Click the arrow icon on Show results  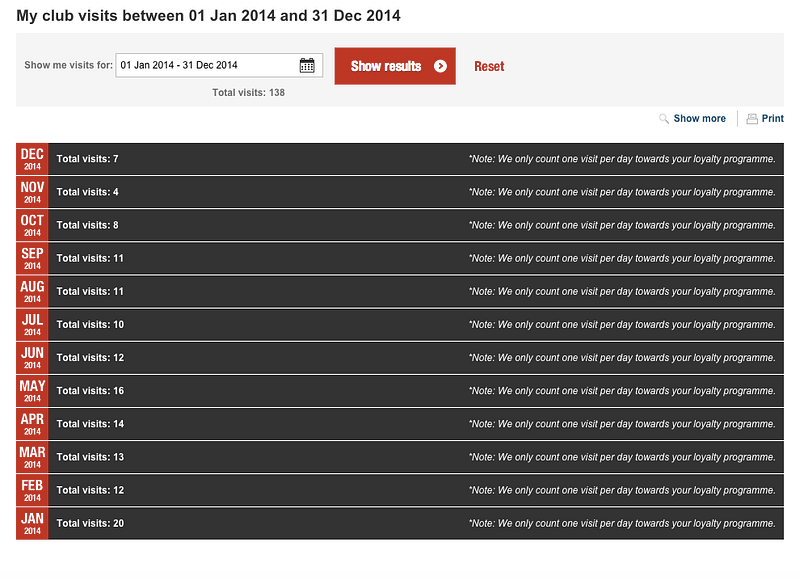pyautogui.click(x=440, y=66)
